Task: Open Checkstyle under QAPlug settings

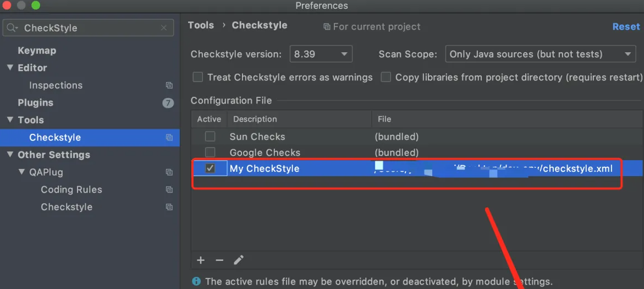Action: (x=67, y=207)
